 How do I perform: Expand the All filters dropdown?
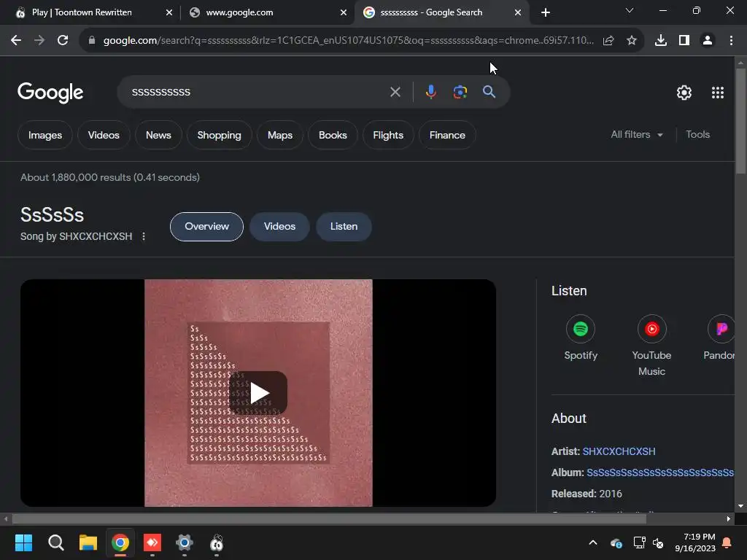point(637,135)
